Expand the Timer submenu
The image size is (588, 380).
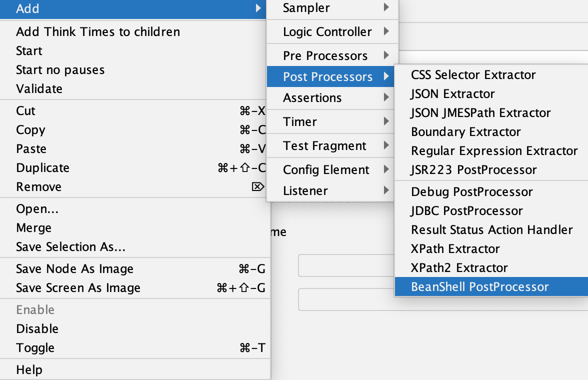300,122
